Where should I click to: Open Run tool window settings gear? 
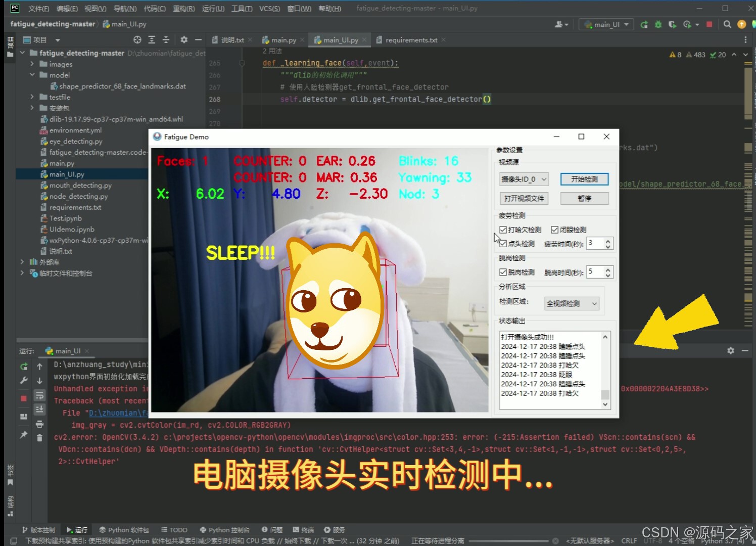pos(730,350)
